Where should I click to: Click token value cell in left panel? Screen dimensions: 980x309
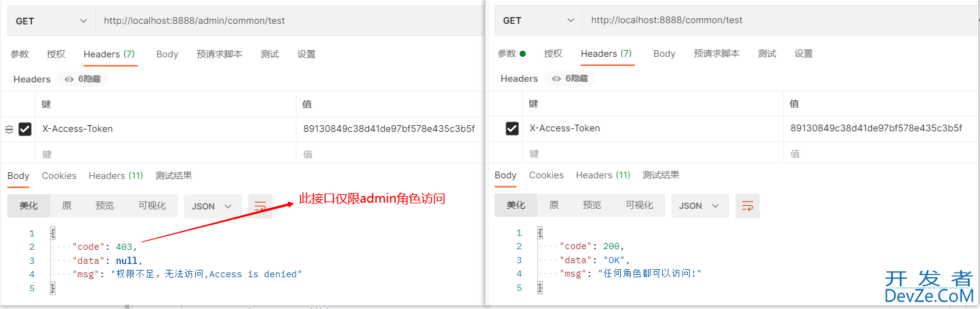390,129
